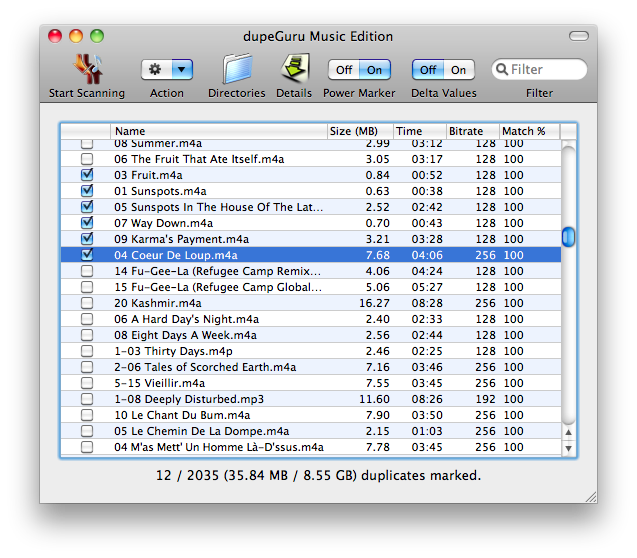Sort by the Name column header
This screenshot has height=558, width=637.
coord(219,131)
